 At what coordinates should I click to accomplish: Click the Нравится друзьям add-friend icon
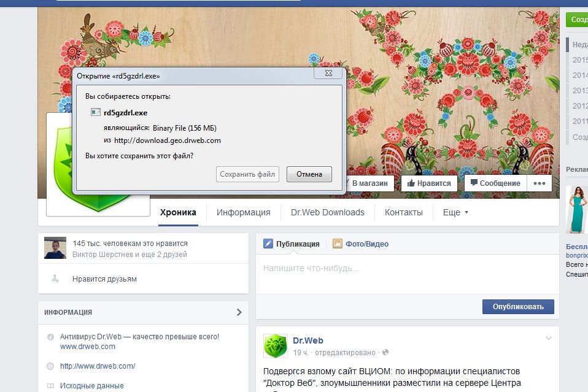(x=55, y=279)
